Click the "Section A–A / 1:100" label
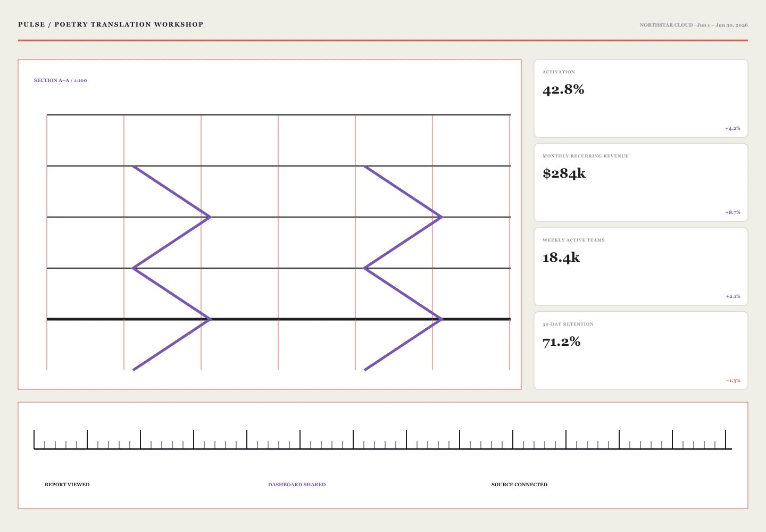 pyautogui.click(x=61, y=80)
